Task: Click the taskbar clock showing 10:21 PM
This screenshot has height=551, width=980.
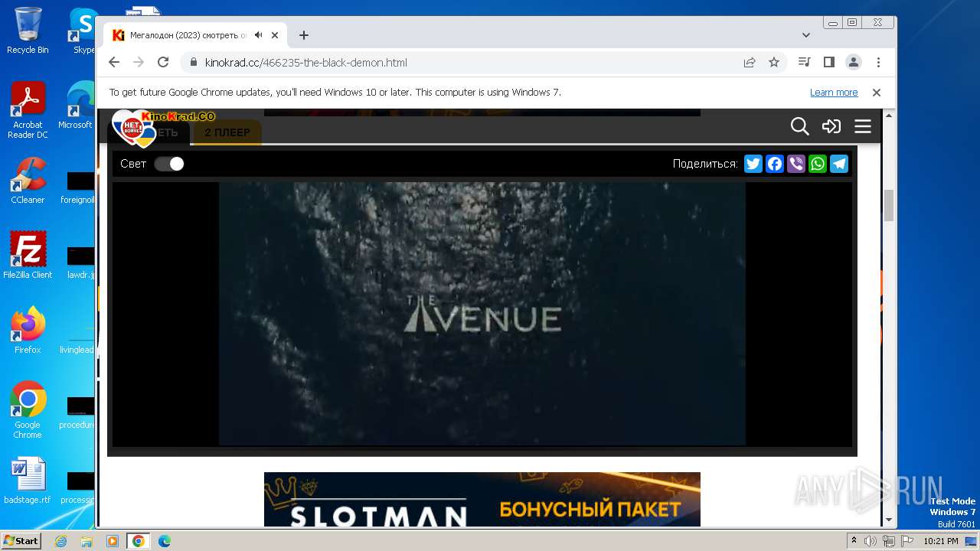Action: point(940,541)
